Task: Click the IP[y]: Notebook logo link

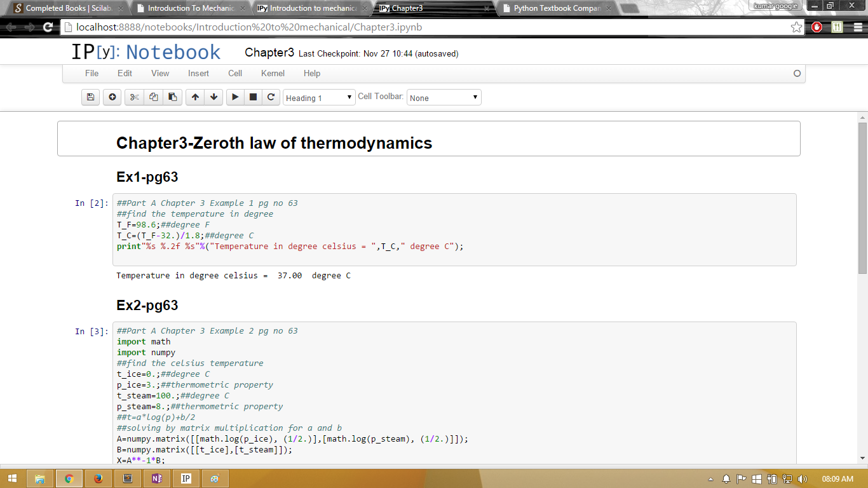Action: [146, 52]
